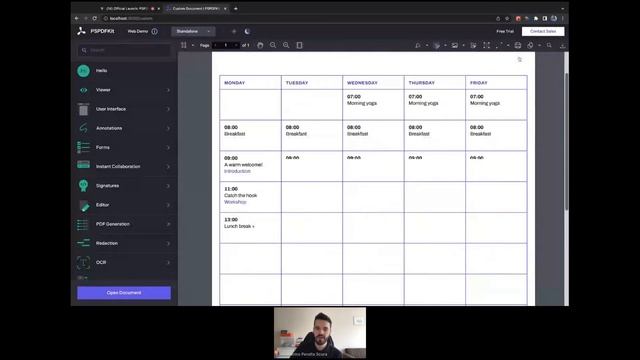Open the Forms category

[x=124, y=147]
